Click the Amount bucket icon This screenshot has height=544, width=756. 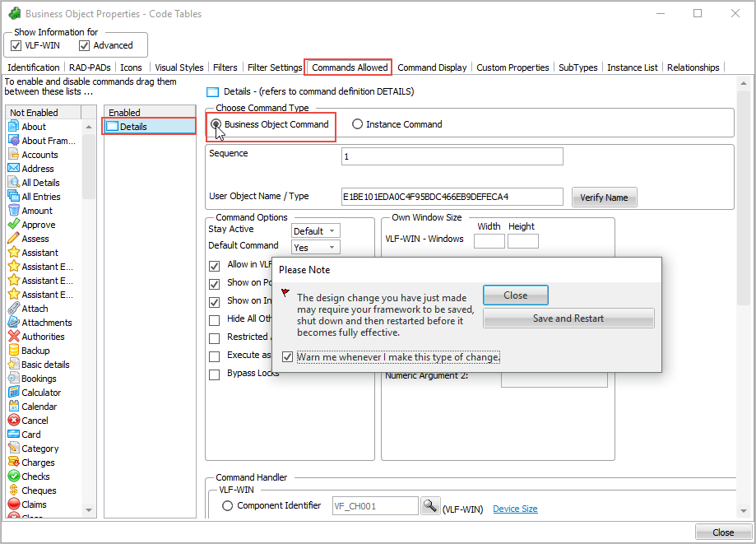coord(13,210)
